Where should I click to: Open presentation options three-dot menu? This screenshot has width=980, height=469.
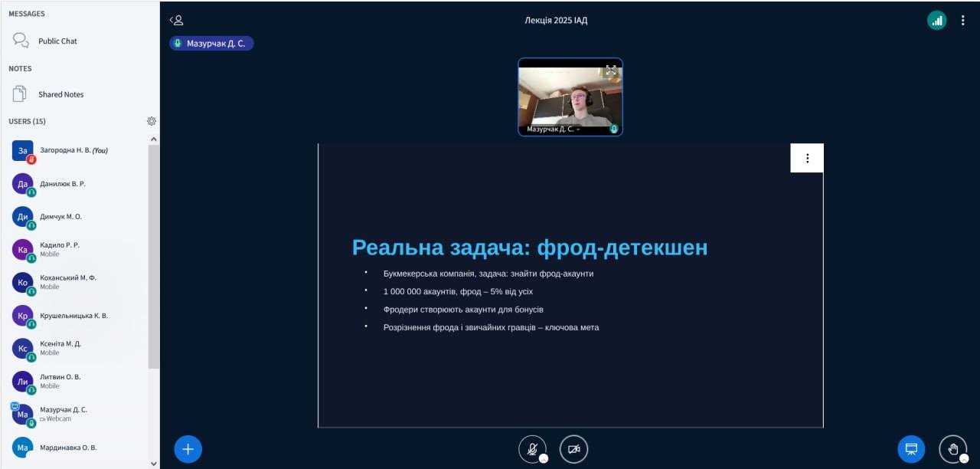tap(807, 159)
